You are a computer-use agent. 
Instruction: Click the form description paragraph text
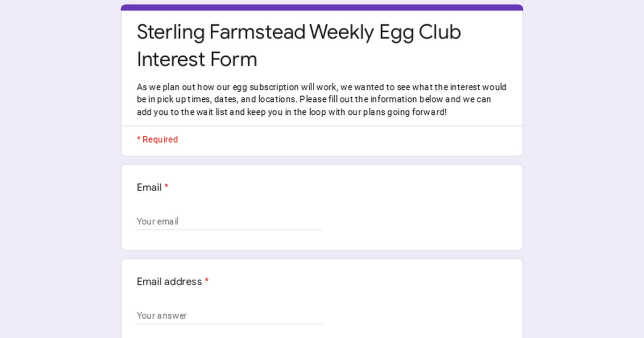coord(322,100)
